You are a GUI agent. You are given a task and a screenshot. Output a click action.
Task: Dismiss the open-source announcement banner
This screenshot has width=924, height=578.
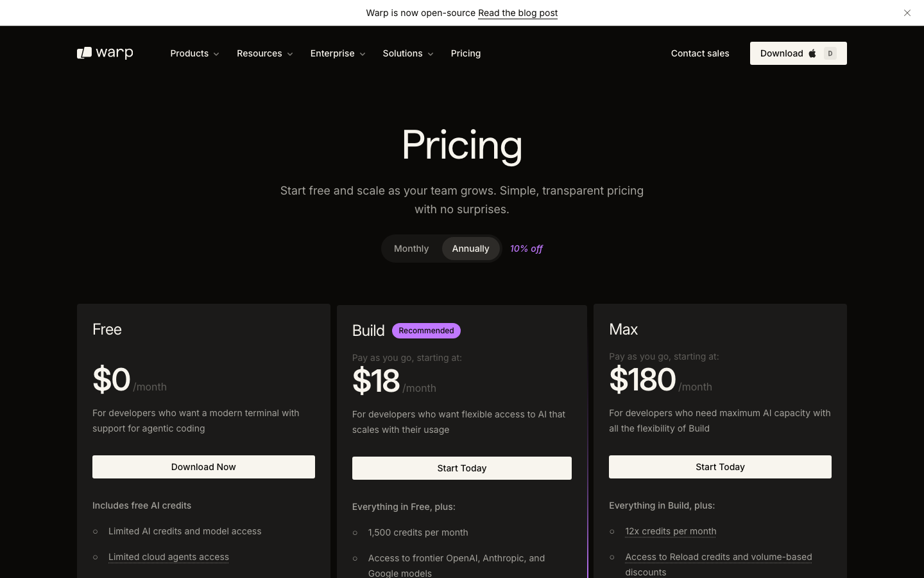point(907,13)
